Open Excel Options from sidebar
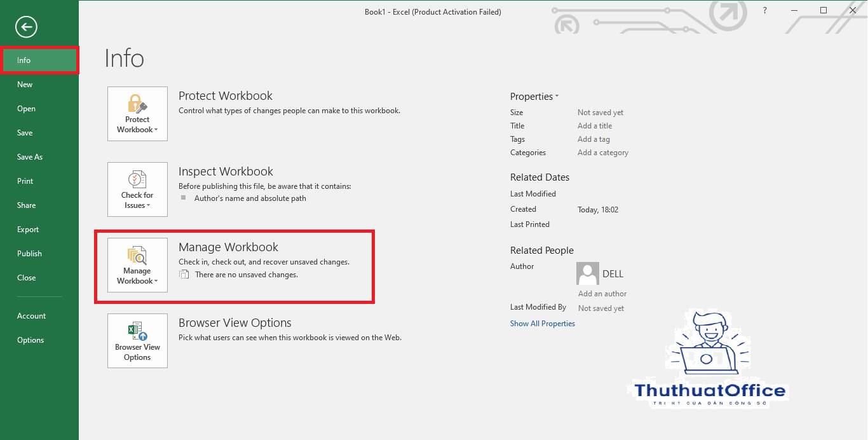Image resolution: width=868 pixels, height=440 pixels. pyautogui.click(x=39, y=340)
